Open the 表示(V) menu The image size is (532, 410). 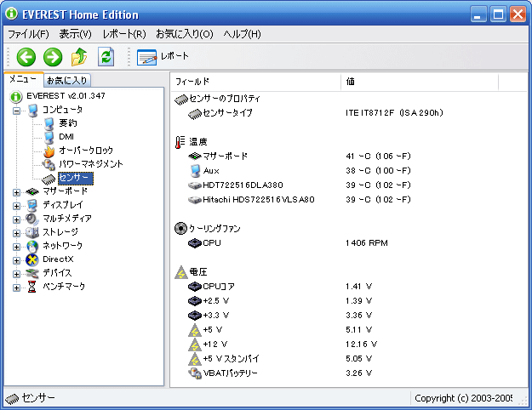click(75, 34)
